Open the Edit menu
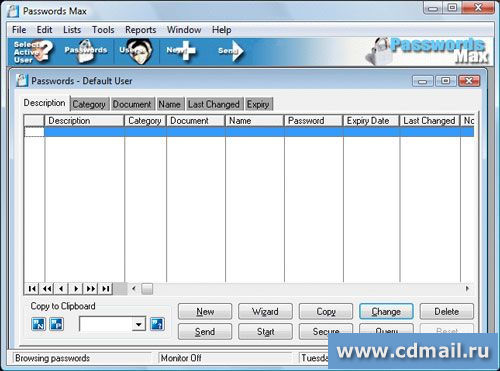Viewport: 500px width, 371px height. pyautogui.click(x=44, y=30)
